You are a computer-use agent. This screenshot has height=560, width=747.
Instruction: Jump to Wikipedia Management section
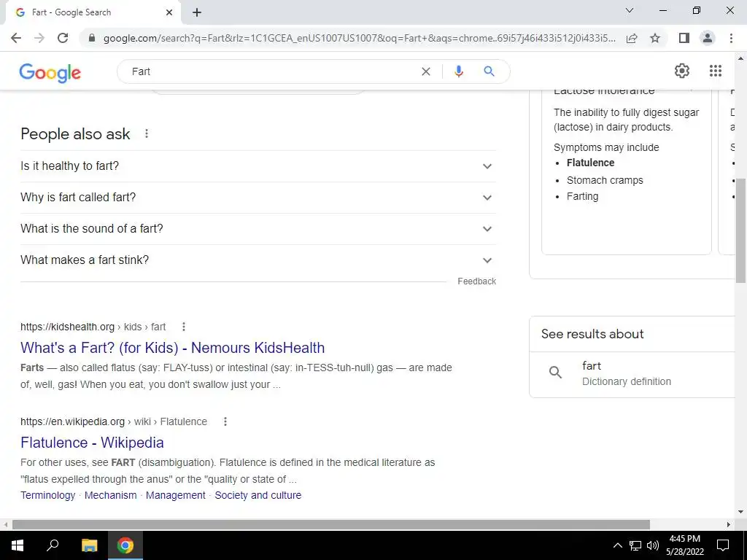[175, 495]
